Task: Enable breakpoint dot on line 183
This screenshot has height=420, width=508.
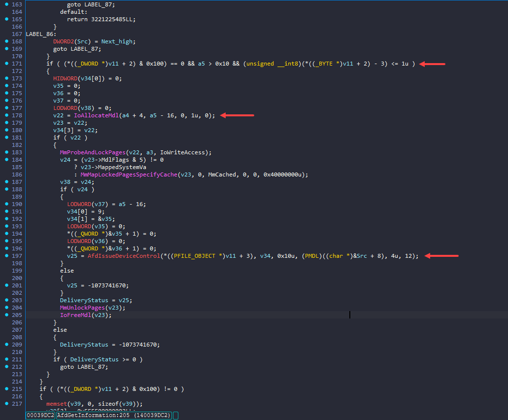Action: [6, 152]
